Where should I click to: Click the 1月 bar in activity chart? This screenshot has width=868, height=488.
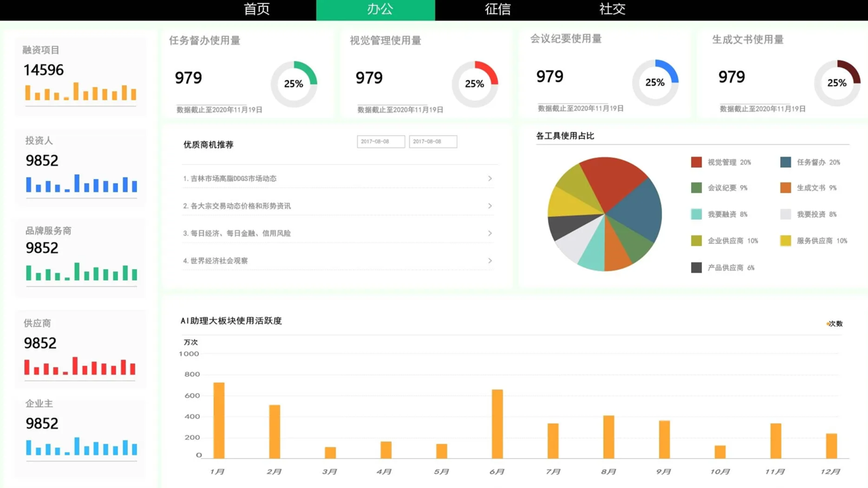point(218,420)
